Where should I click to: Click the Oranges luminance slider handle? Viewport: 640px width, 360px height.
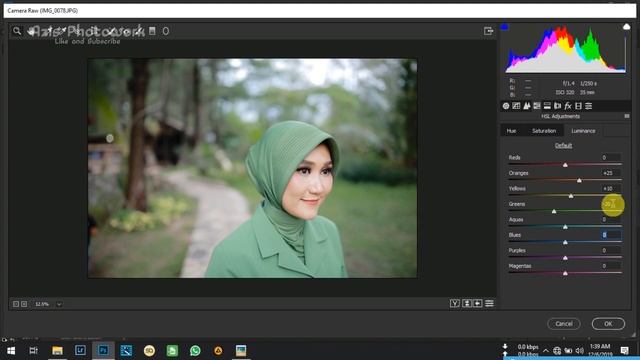579,180
